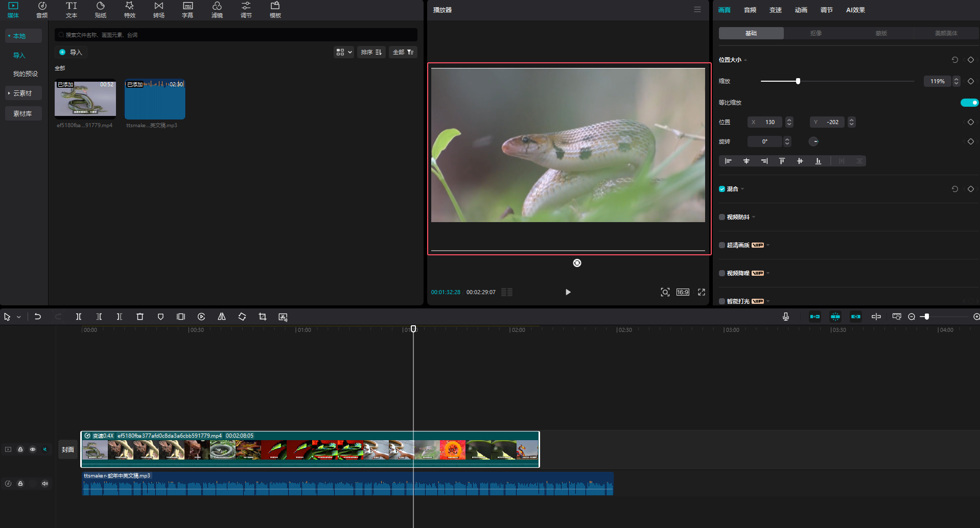Open the 16:9 aspect ratio selector
This screenshot has width=980, height=528.
683,292
